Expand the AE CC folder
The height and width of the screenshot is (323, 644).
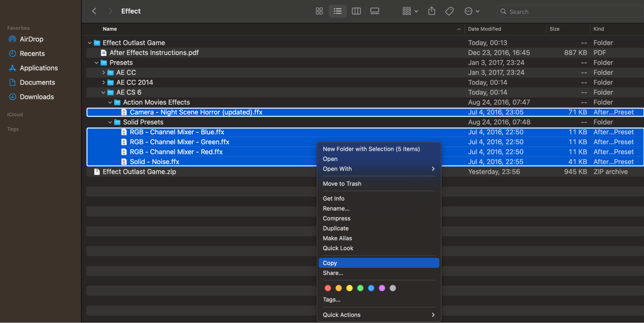103,72
